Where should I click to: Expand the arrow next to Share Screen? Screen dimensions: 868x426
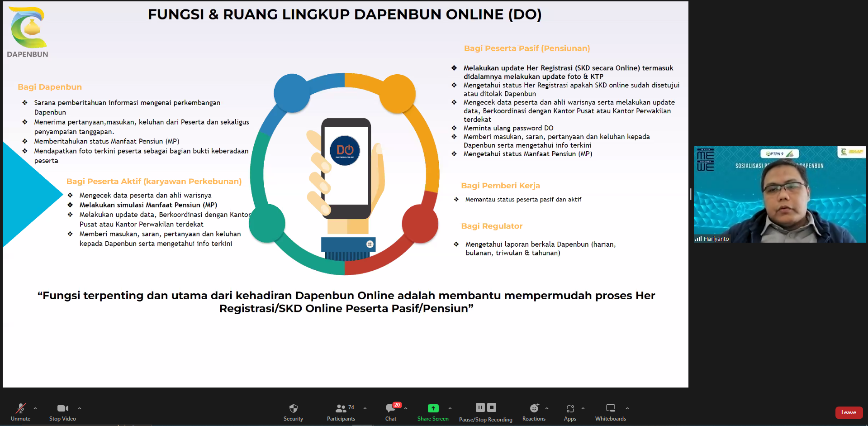pos(450,408)
